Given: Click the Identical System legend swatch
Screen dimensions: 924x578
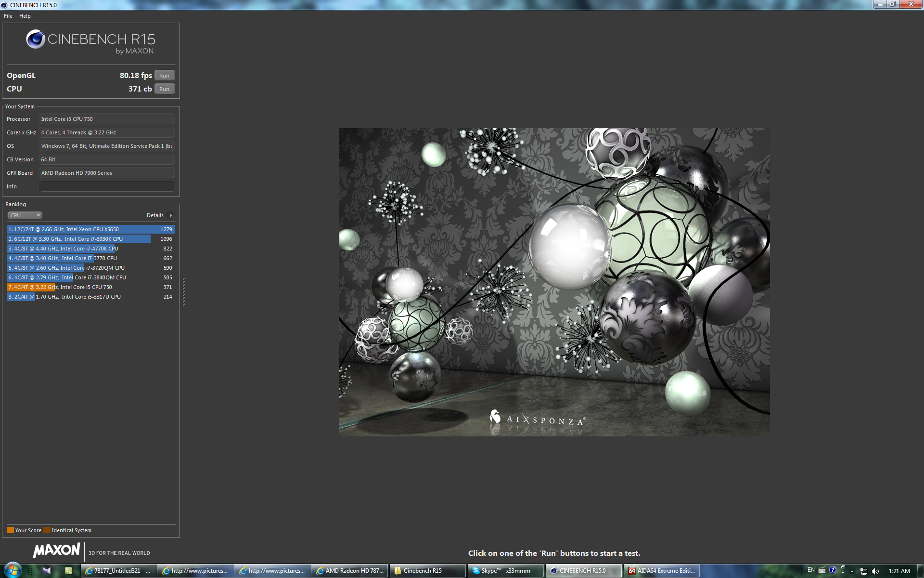Looking at the screenshot, I should [x=47, y=530].
